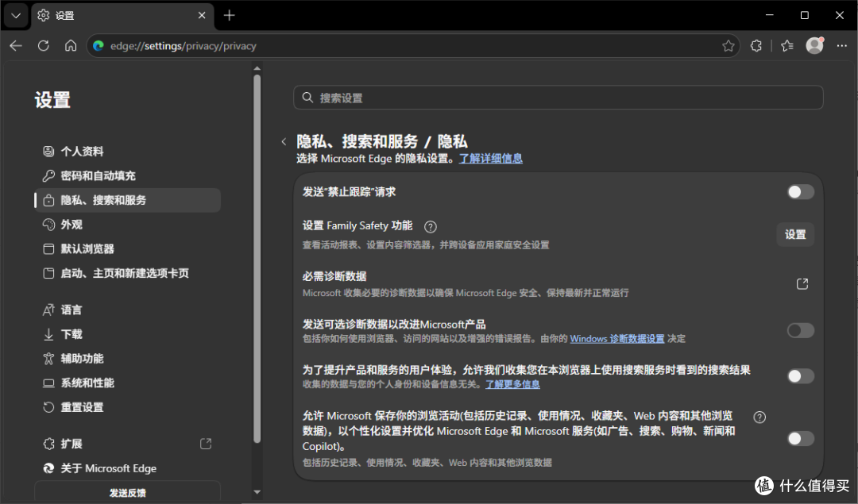
Task: Open 外观 settings section
Action: 127,225
